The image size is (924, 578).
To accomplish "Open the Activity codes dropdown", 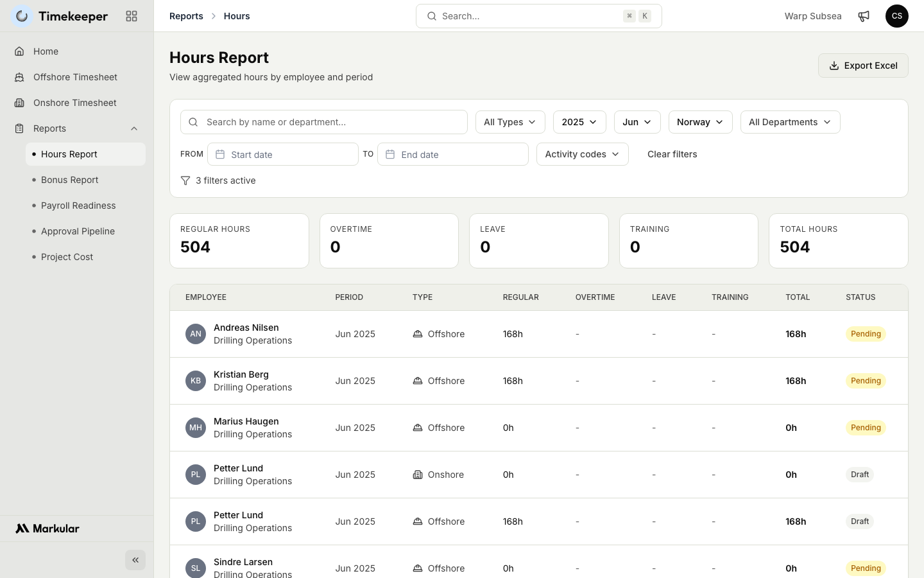I will click(583, 154).
